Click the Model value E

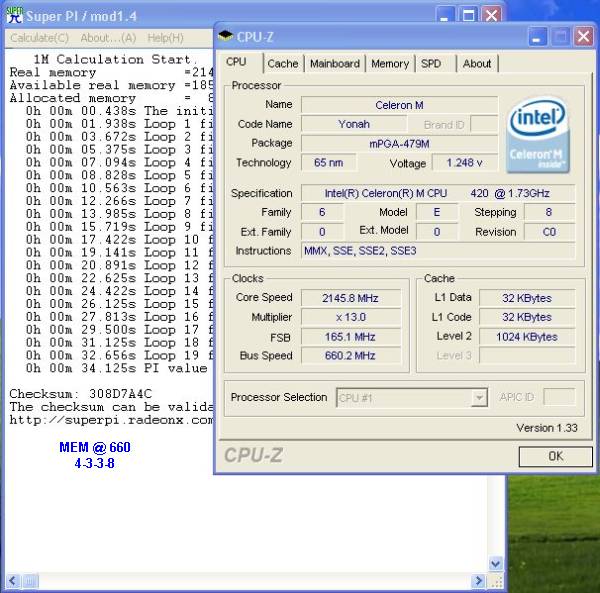click(437, 212)
